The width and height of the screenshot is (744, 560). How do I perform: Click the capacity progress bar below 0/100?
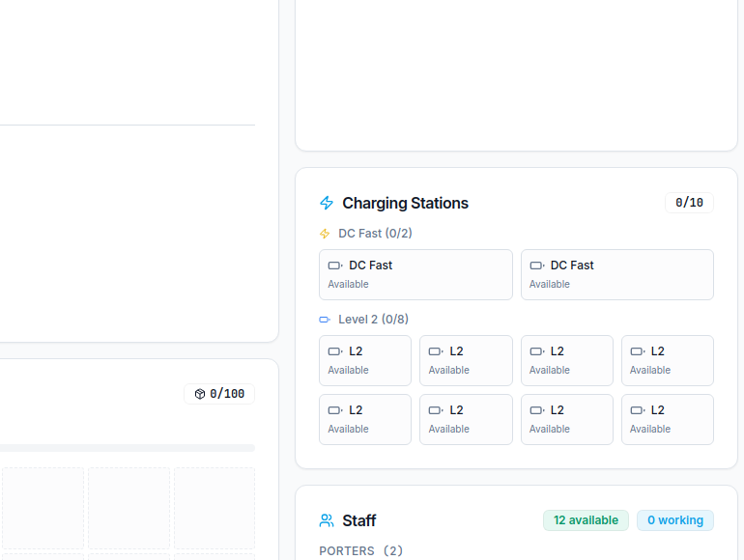[128, 448]
